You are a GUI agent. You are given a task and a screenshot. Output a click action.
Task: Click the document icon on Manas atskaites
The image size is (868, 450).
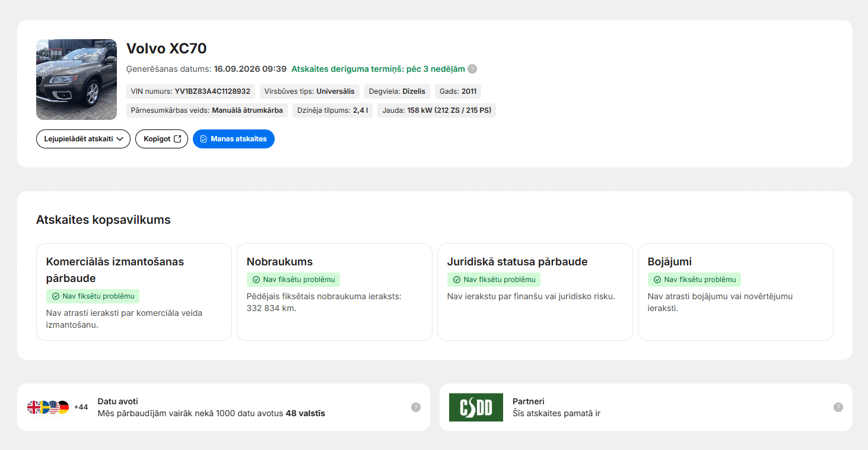204,139
